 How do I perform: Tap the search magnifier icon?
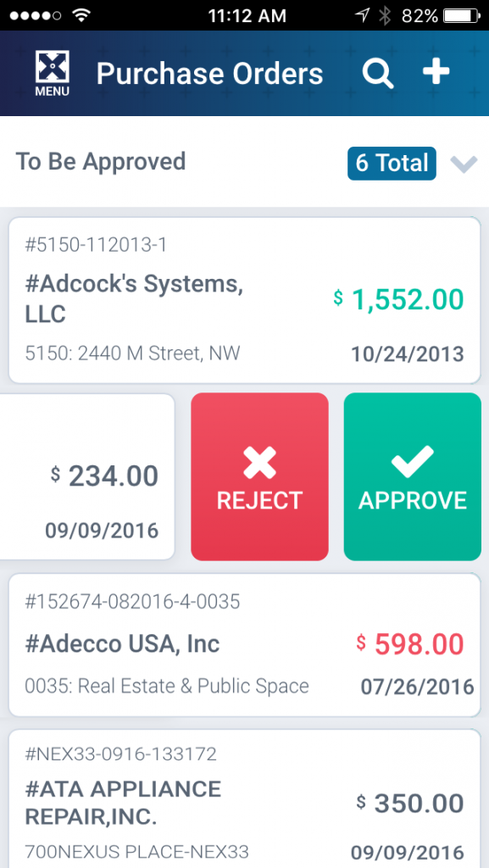(378, 74)
